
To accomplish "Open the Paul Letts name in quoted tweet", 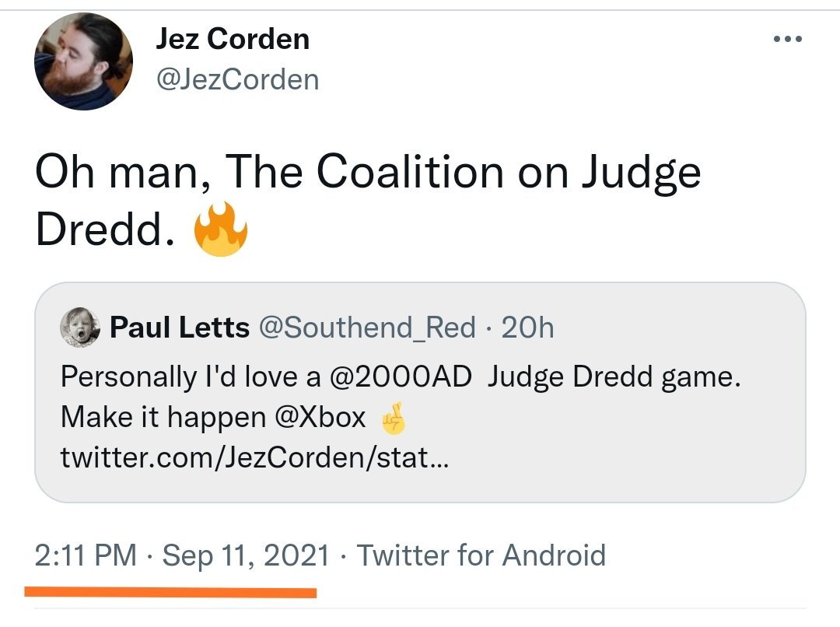I will 180,328.
